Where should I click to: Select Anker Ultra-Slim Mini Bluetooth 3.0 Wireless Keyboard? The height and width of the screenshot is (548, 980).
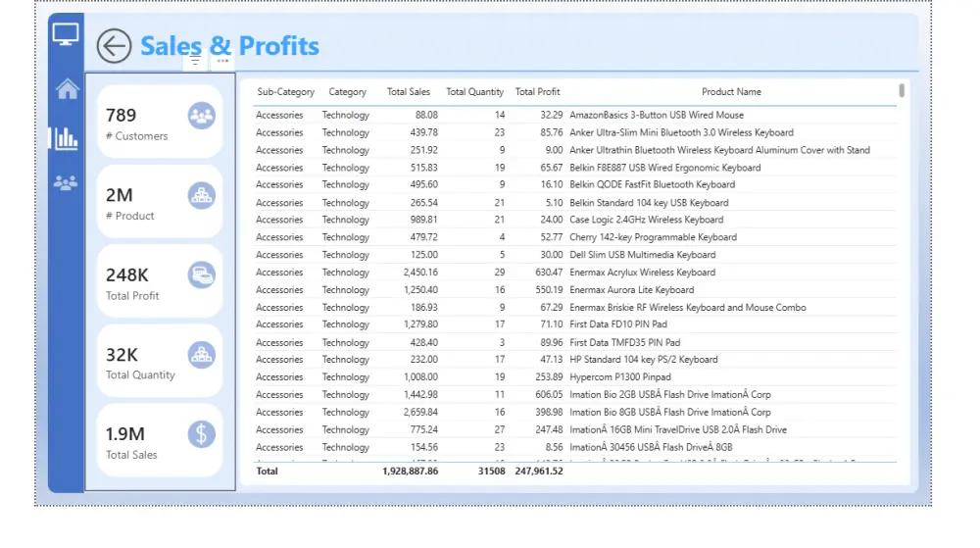tap(575, 132)
